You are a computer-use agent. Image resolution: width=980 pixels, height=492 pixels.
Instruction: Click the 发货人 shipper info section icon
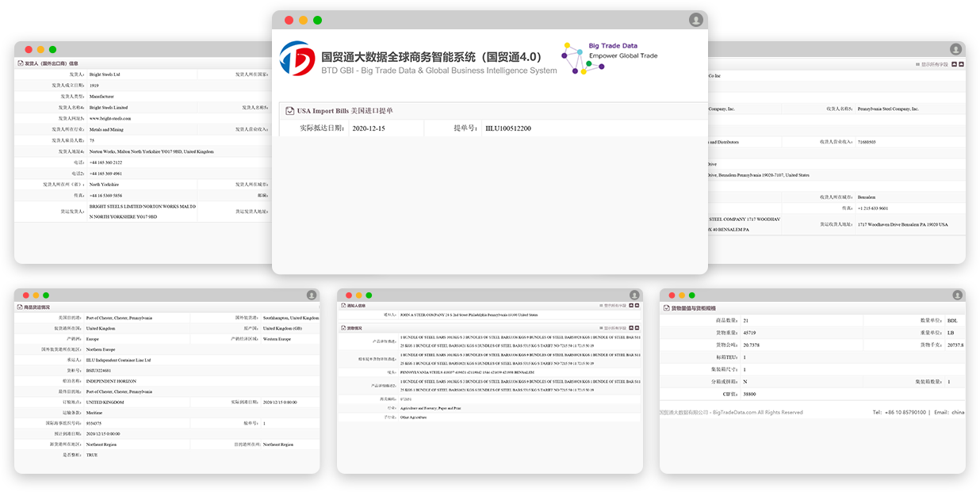(21, 63)
